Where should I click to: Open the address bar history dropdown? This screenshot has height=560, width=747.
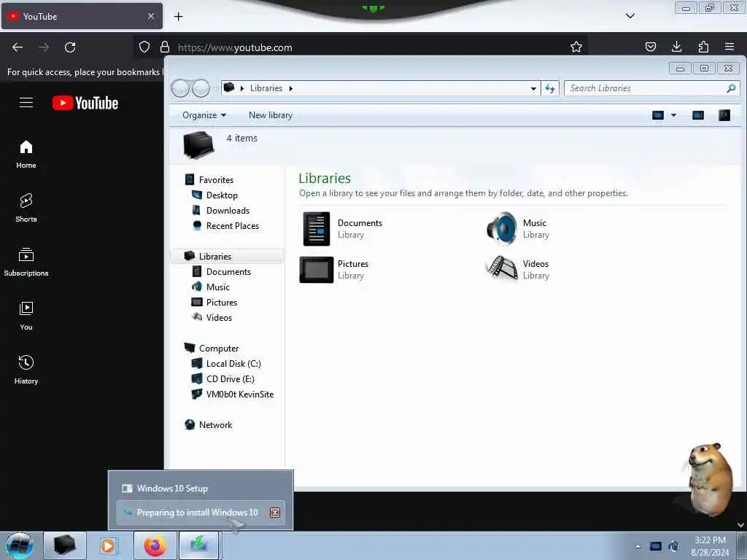pyautogui.click(x=533, y=88)
